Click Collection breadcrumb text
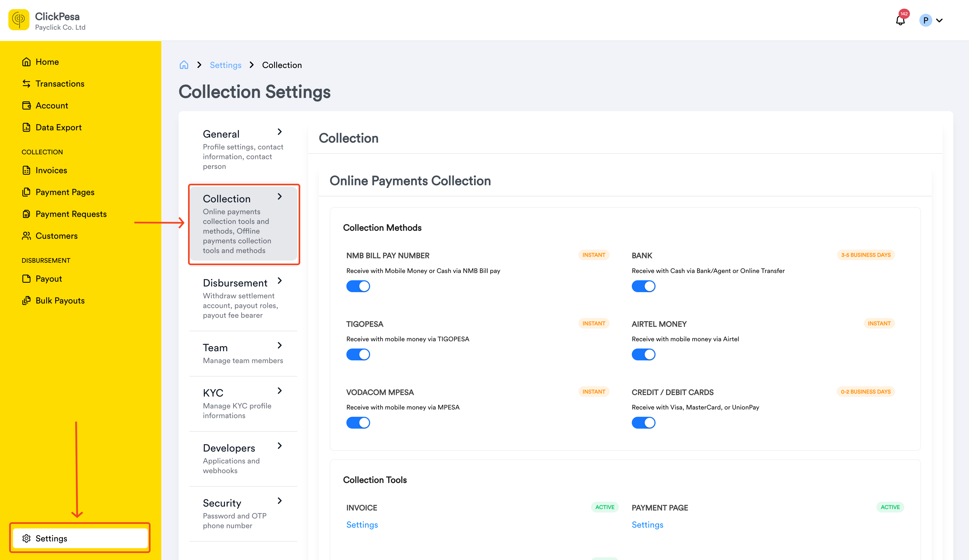This screenshot has width=969, height=560. pyautogui.click(x=282, y=65)
